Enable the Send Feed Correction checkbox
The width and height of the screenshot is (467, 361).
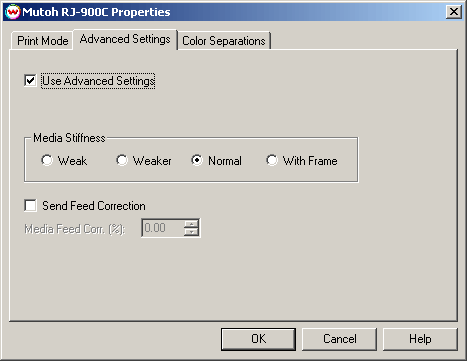pos(30,205)
